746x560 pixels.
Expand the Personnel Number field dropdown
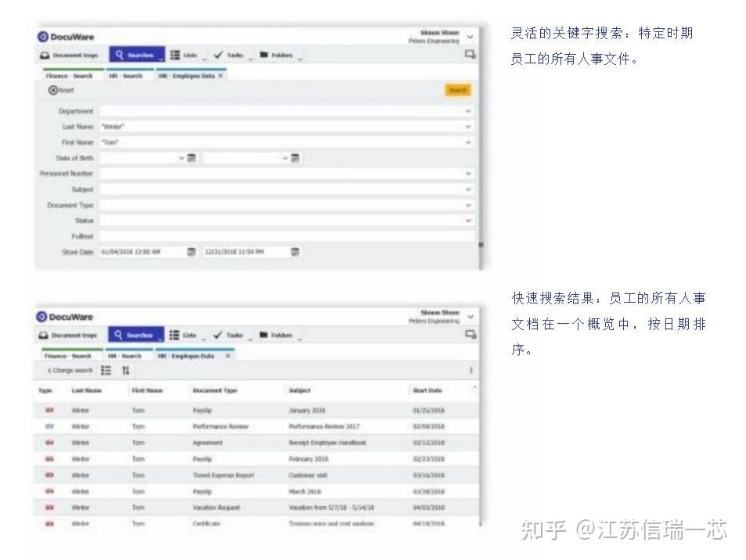pyautogui.click(x=468, y=174)
